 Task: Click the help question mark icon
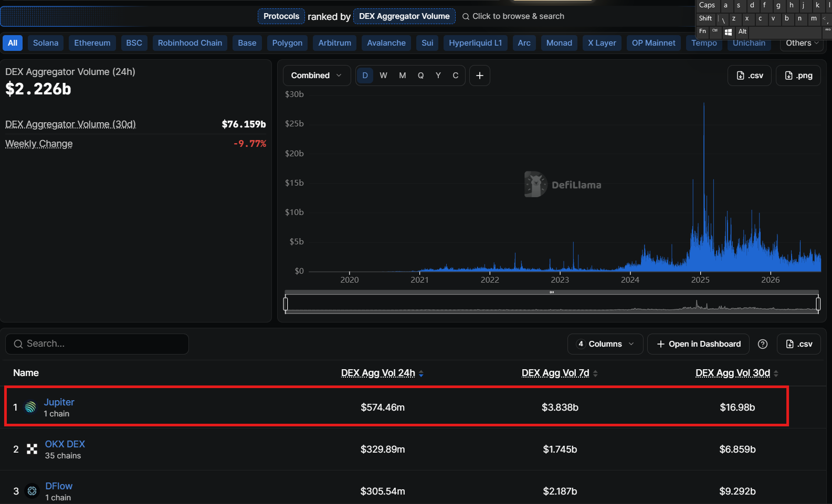763,344
